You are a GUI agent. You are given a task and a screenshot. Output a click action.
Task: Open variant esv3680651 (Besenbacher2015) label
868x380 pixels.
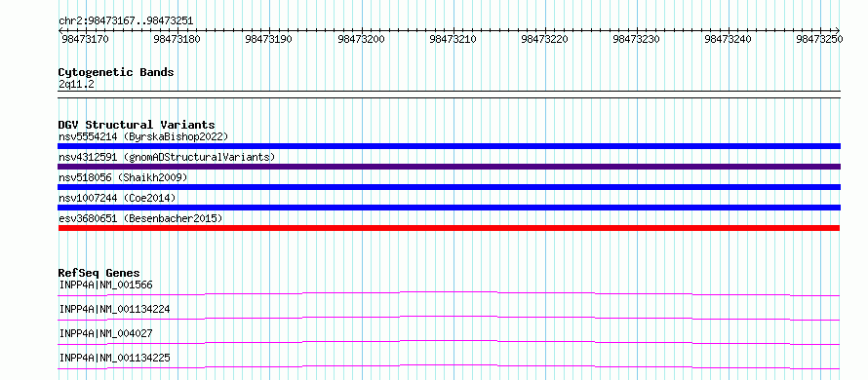(x=140, y=218)
